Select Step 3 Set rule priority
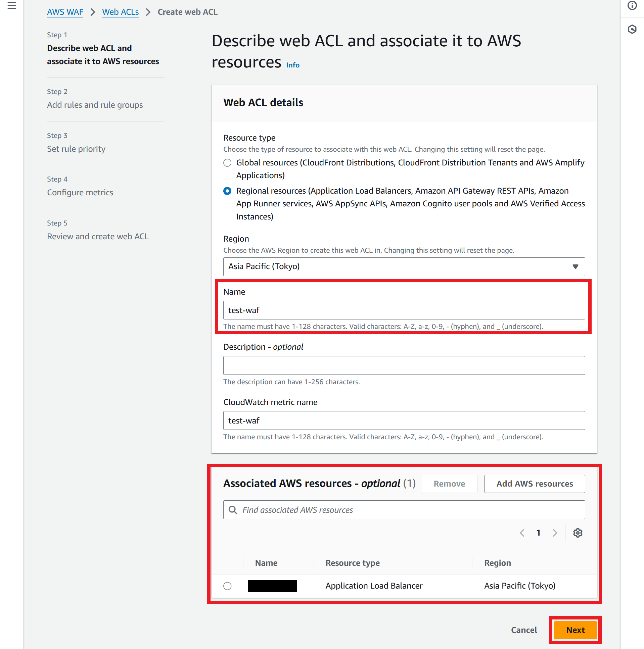This screenshot has width=644, height=649. click(76, 149)
